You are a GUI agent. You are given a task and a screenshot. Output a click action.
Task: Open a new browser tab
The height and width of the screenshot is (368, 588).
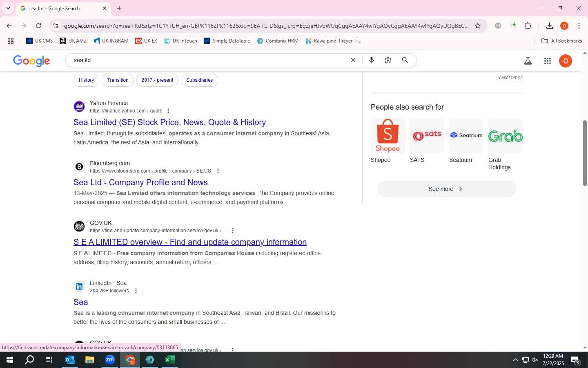(x=119, y=8)
